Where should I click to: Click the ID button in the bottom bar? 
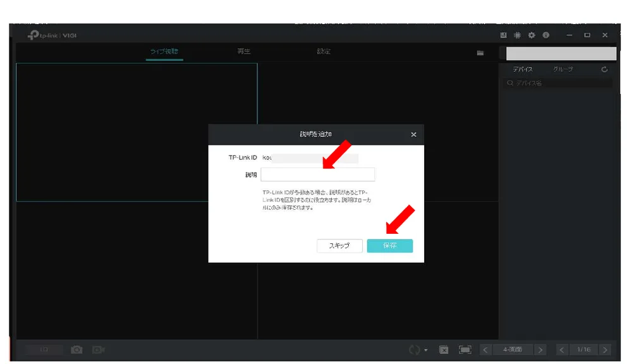coord(44,349)
